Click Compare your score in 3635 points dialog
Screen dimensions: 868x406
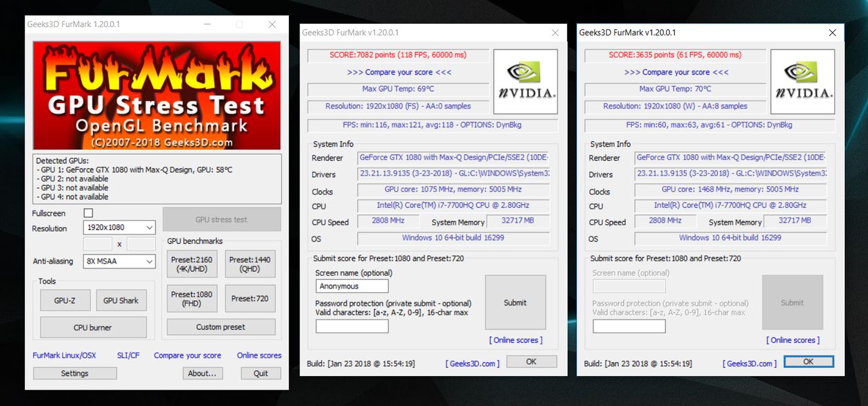click(677, 72)
